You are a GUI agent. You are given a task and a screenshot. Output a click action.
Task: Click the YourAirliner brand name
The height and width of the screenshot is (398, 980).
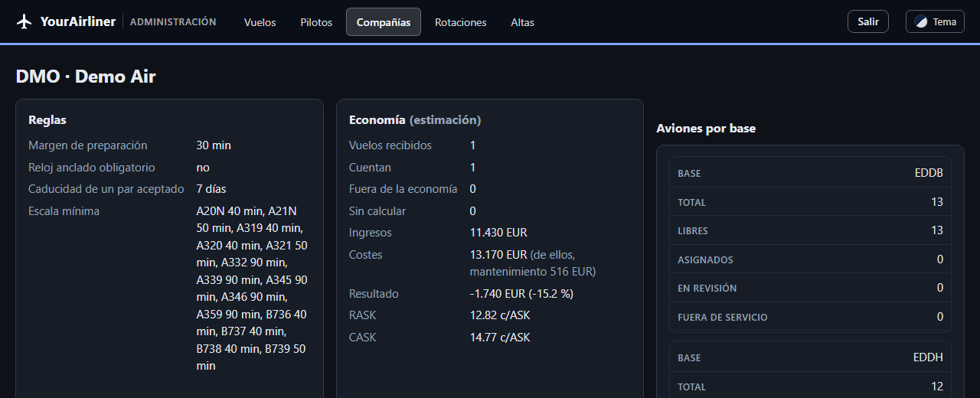point(78,21)
